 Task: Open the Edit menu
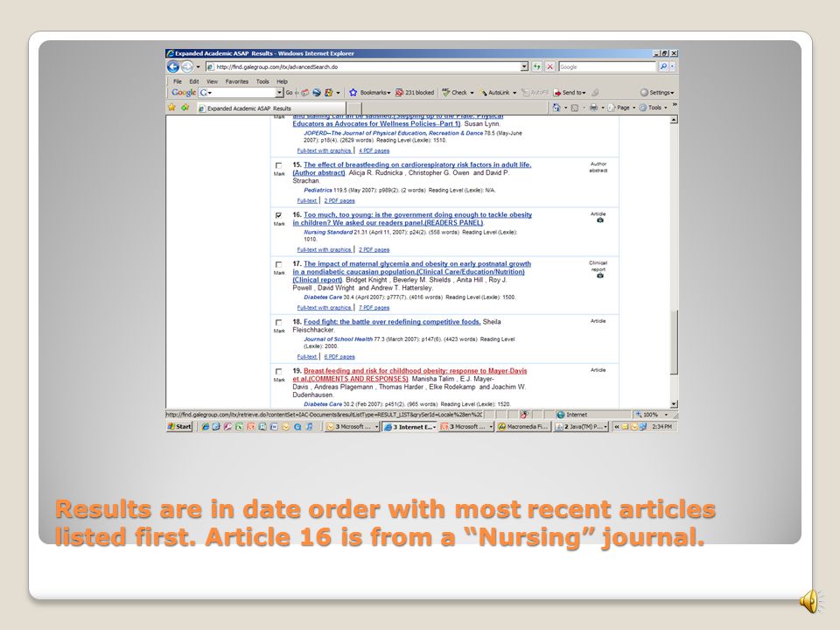[x=194, y=81]
